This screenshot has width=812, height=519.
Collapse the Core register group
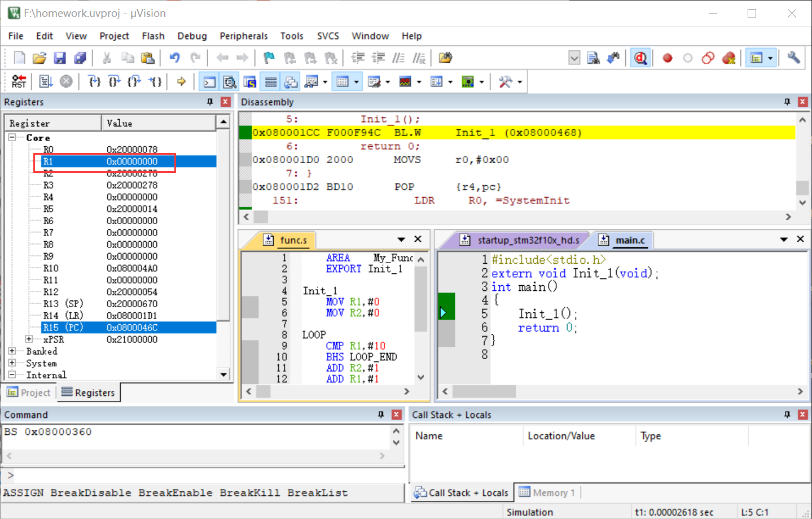pos(12,137)
